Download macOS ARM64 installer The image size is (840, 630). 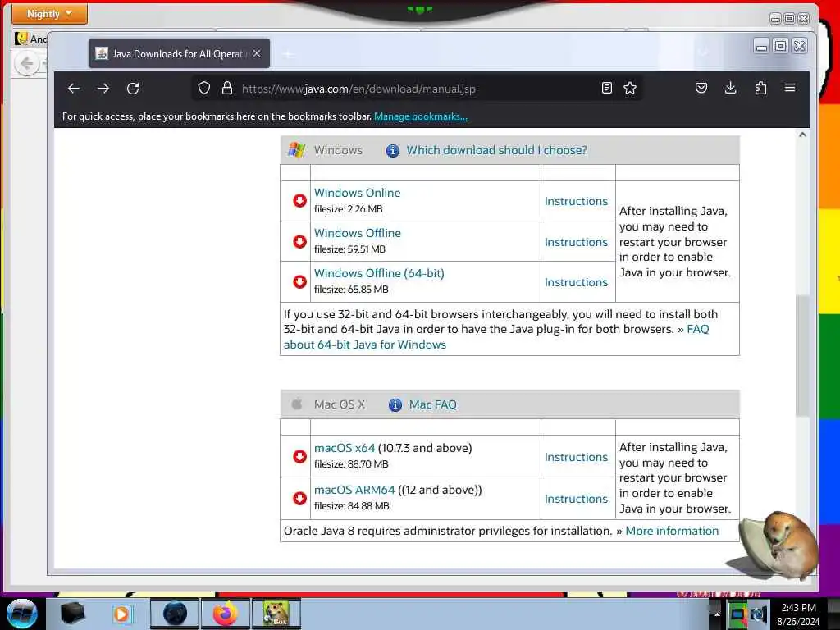click(354, 490)
